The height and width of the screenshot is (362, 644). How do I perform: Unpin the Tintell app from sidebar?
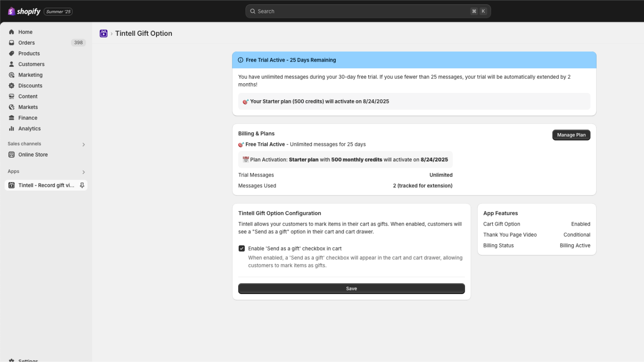[82, 185]
